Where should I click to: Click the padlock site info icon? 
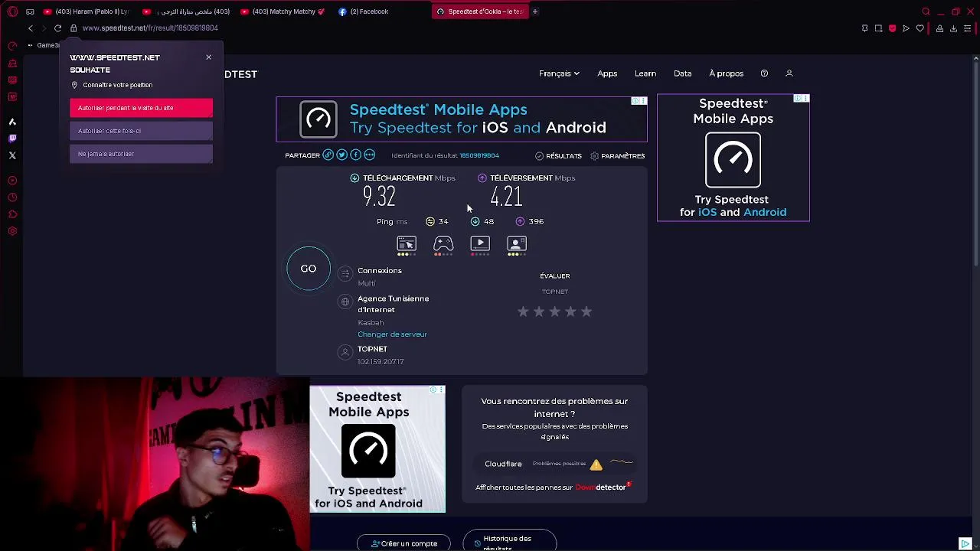coord(73,28)
